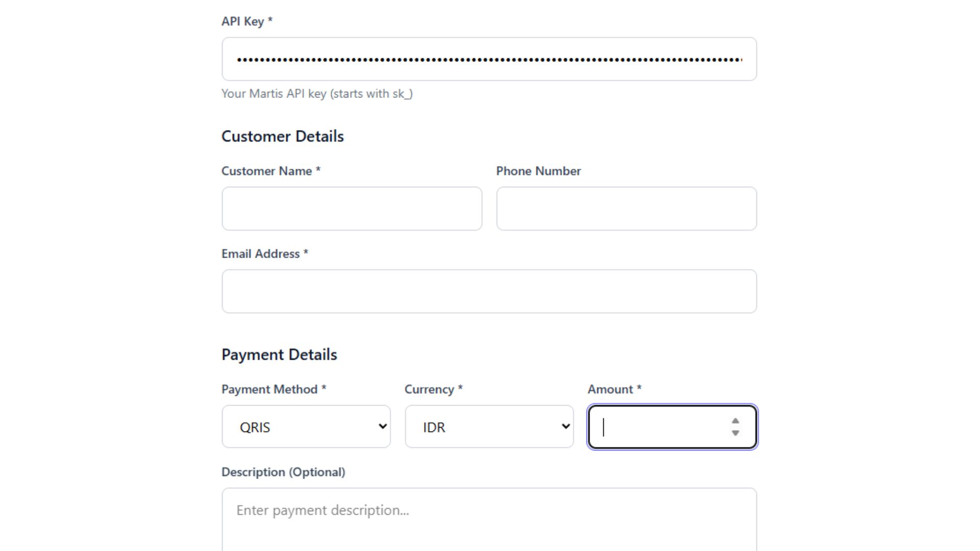
Task: Click the Amount required field label
Action: pos(614,389)
